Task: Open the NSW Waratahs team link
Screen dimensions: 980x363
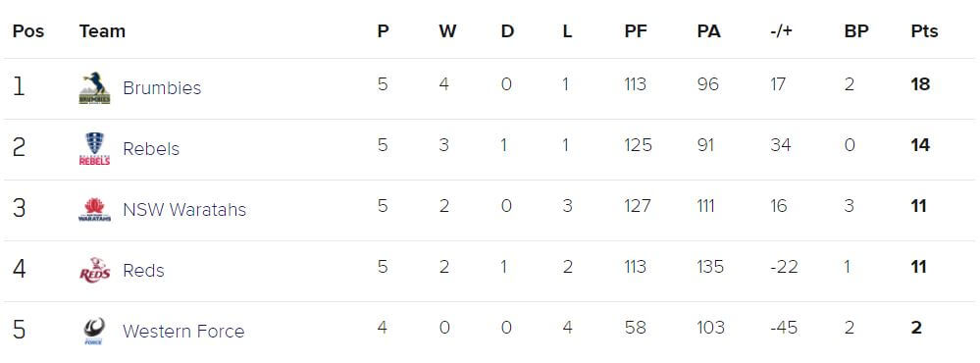Action: (184, 209)
